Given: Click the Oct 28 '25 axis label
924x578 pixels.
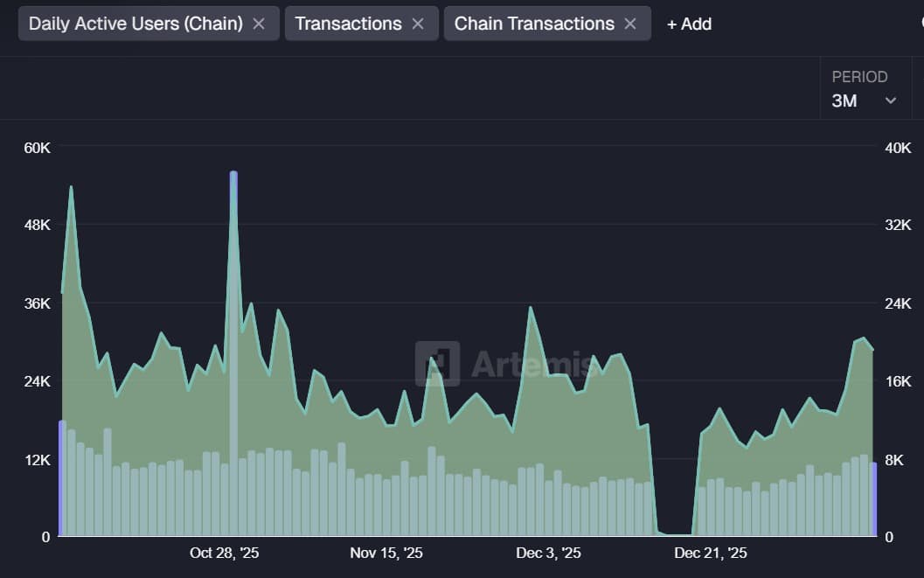Looking at the screenshot, I should [x=223, y=553].
